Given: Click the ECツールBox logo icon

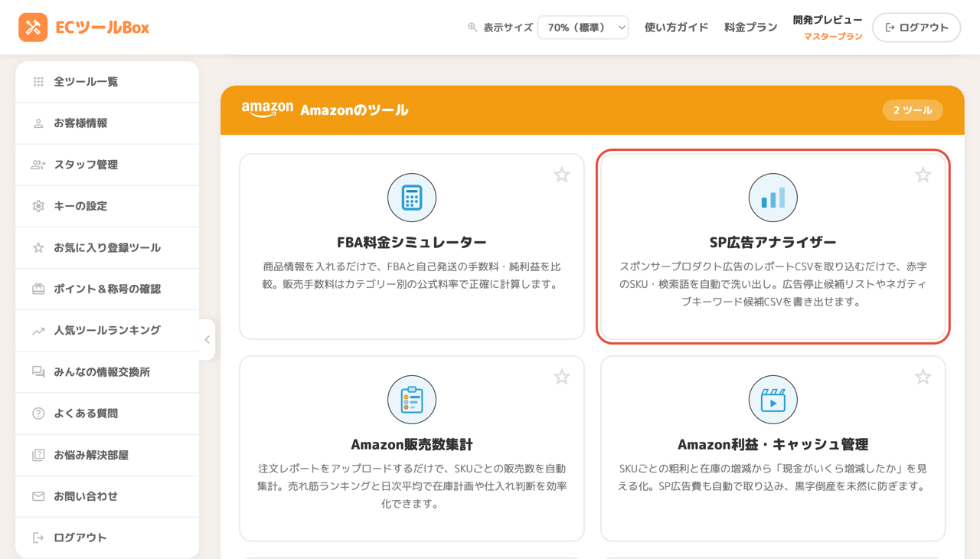Looking at the screenshot, I should [x=33, y=28].
